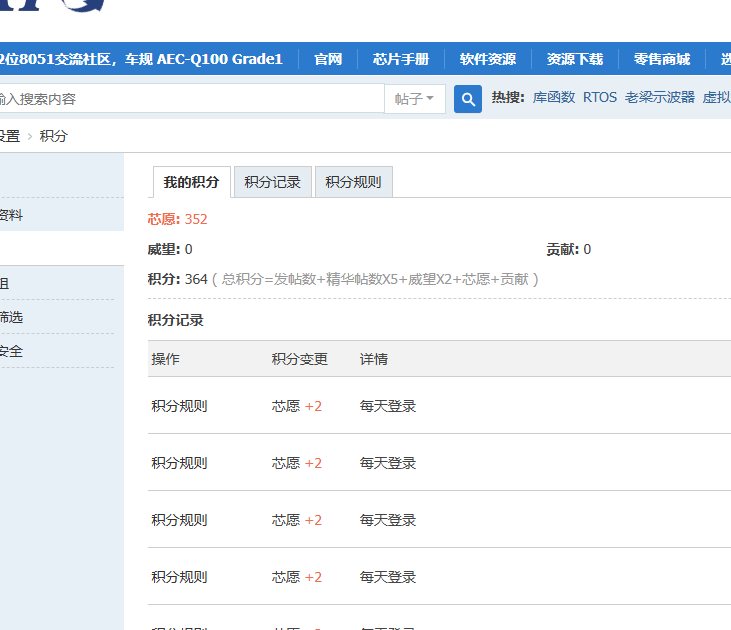Switch to the 积分规则 tab
This screenshot has width=731, height=630.
click(353, 182)
